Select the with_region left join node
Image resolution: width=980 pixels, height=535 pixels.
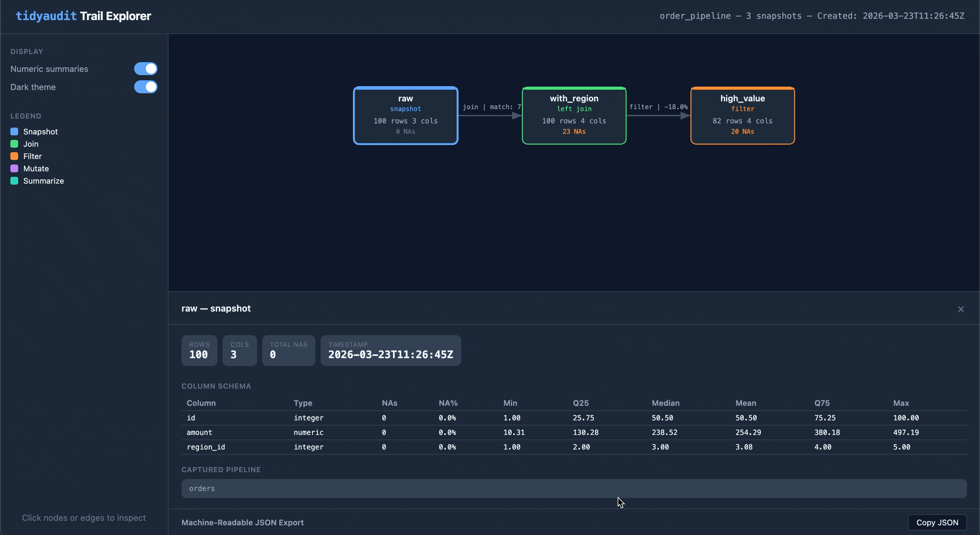tap(574, 115)
